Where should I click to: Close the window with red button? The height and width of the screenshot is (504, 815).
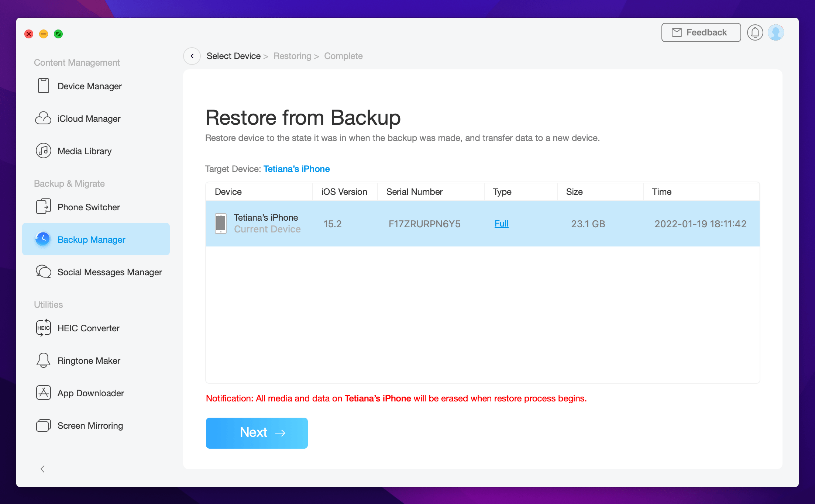click(29, 34)
